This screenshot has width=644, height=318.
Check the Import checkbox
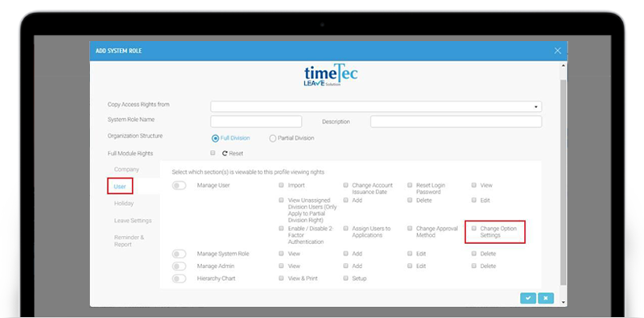point(281,185)
